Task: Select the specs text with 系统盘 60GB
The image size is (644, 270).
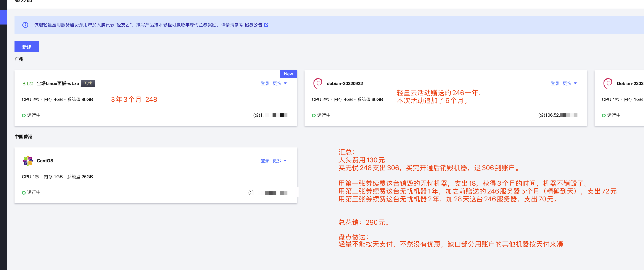Action: (x=347, y=99)
